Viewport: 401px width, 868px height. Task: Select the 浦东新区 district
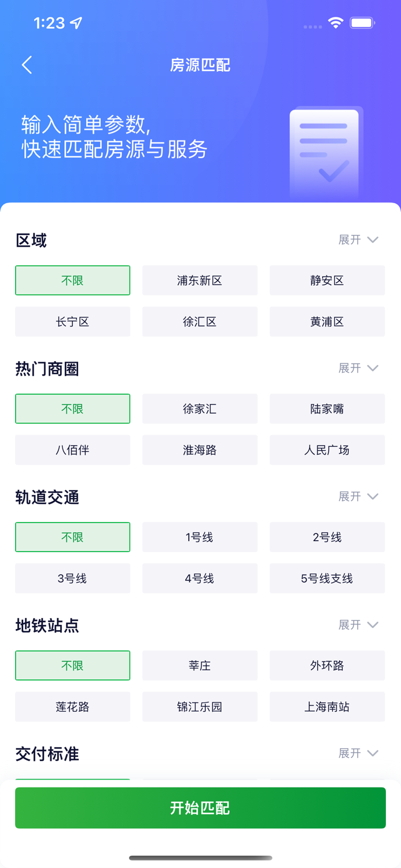[200, 280]
